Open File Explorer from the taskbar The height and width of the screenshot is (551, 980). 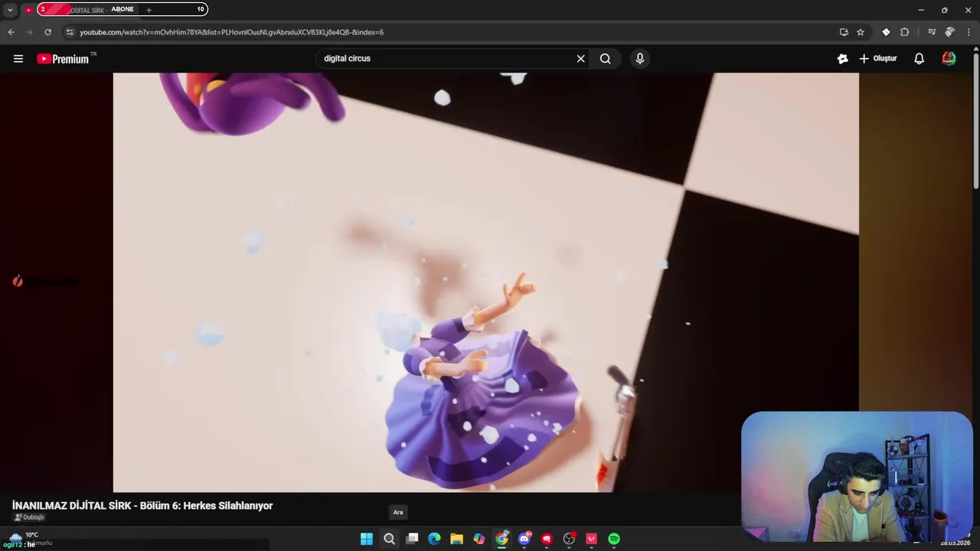coord(456,539)
